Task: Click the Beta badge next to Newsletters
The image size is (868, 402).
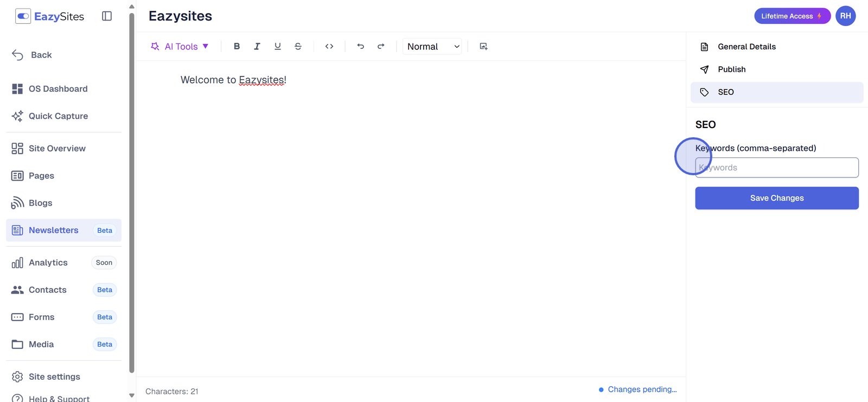Action: [x=105, y=231]
